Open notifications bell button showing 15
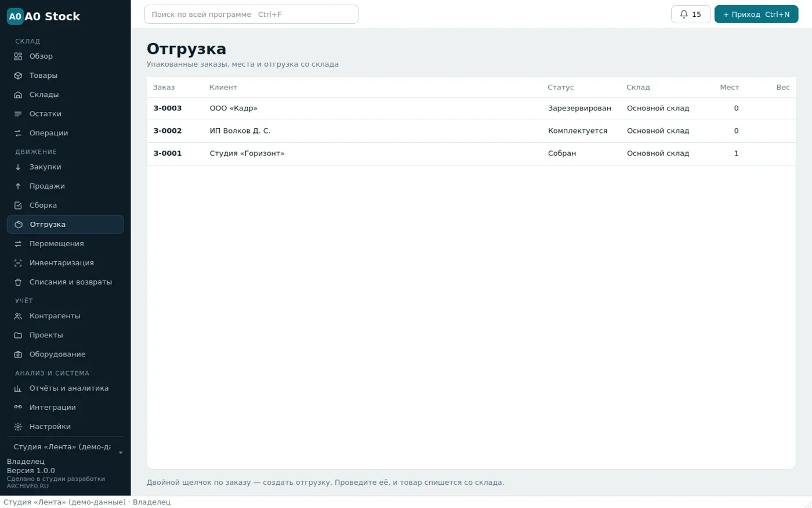Viewport: 812px width, 508px height. (x=691, y=15)
